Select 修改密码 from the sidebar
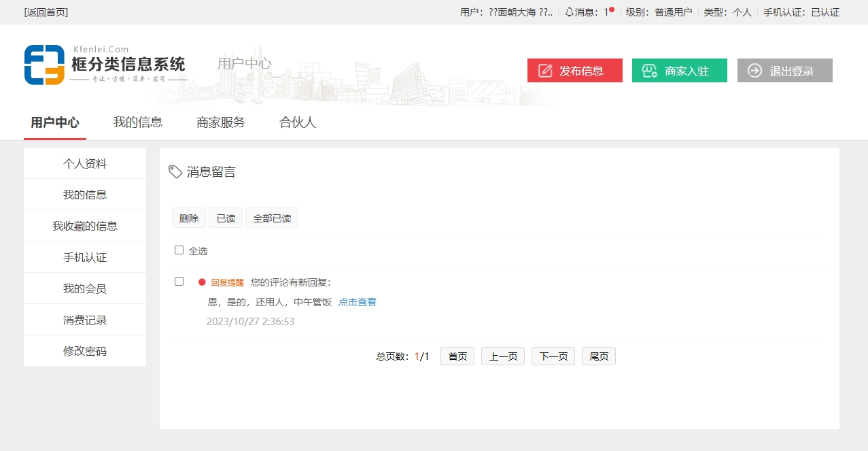 [x=85, y=351]
